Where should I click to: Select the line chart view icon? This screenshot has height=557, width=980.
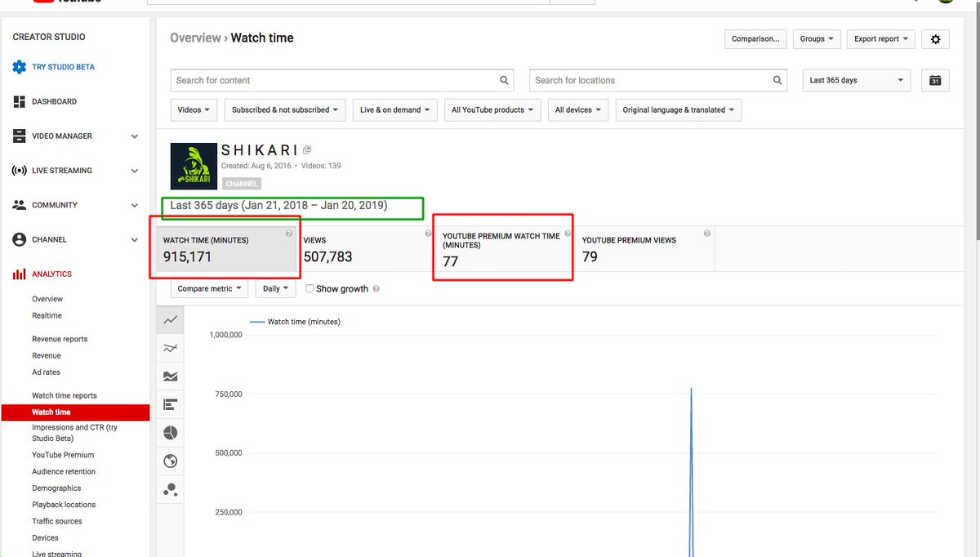coord(170,320)
